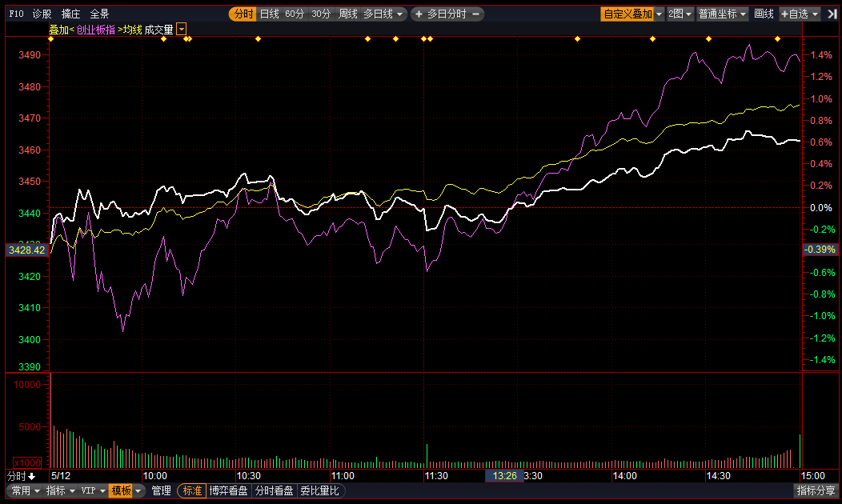The image size is (842, 504).
Task: Click the 15:00 closing time label
Action: [x=812, y=476]
